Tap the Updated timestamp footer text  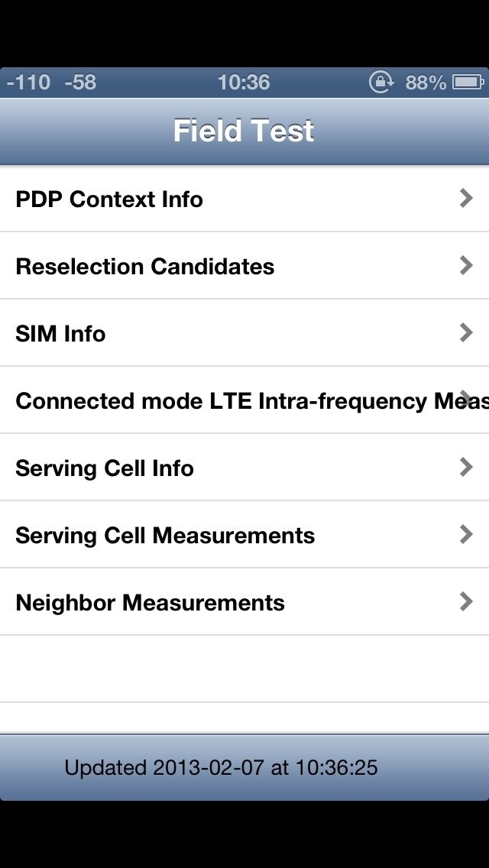point(221,767)
